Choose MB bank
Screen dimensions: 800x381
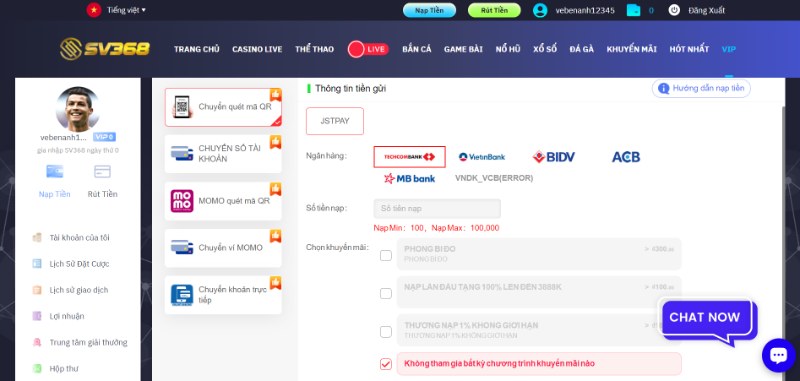tap(409, 178)
